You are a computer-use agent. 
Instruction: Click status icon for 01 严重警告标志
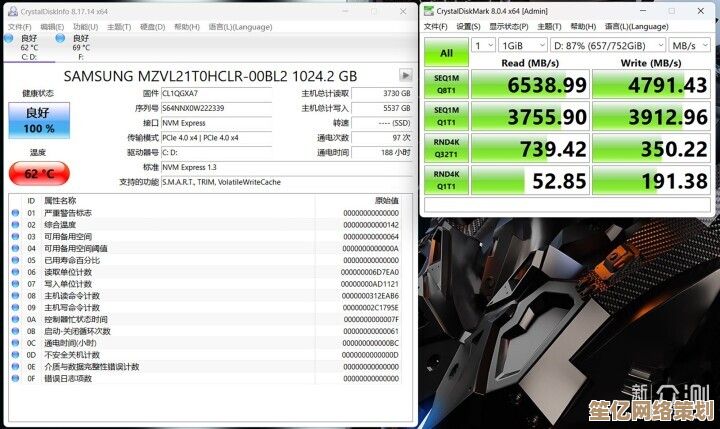16,213
